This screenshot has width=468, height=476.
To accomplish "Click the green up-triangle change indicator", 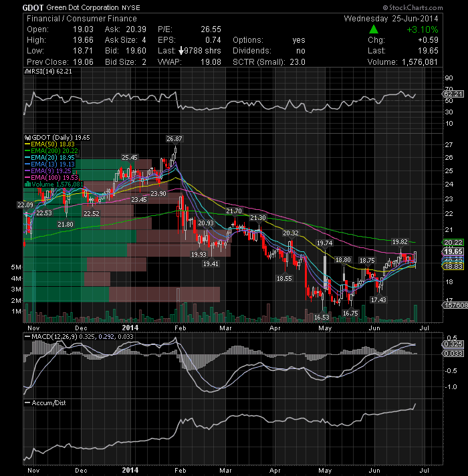I will (374, 29).
